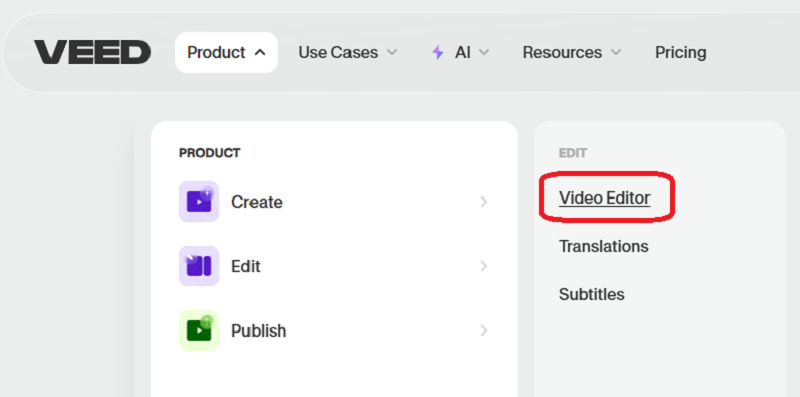Click the green Publish product icon
Screen dimensions: 800x397
(x=199, y=331)
